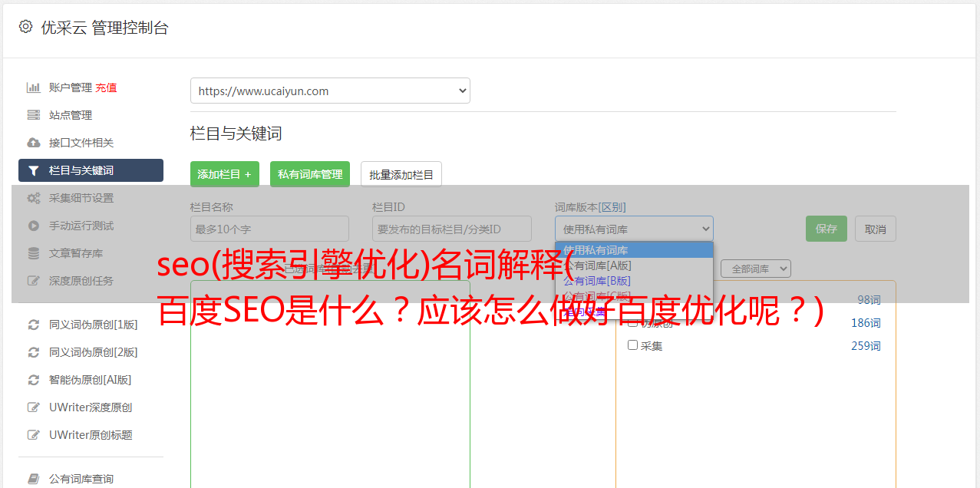Click the 栏目ID input field

452,229
